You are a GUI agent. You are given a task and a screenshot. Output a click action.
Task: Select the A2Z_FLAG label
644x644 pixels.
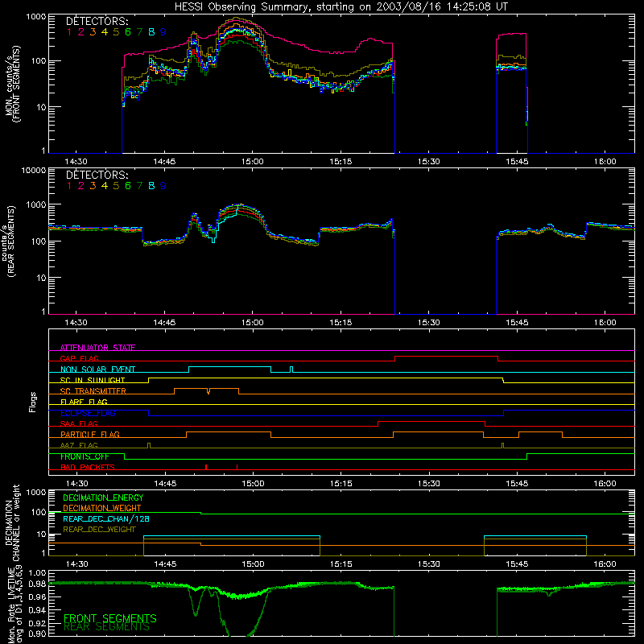[x=79, y=445]
